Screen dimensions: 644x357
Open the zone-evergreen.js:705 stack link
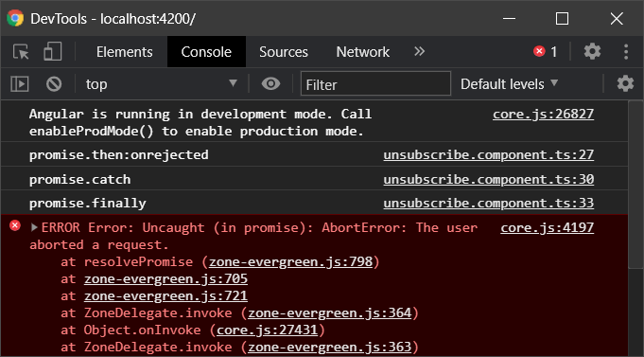coord(165,278)
